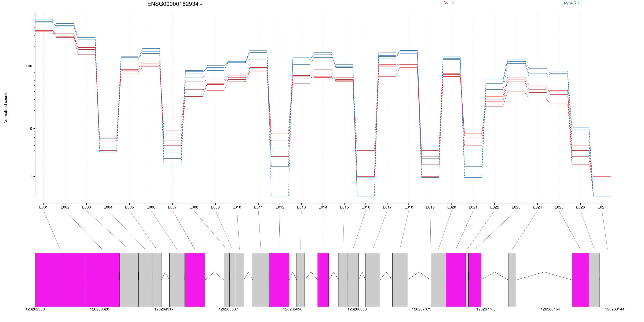Screen dimensions: 644x322
Task: Click the E024 exon axis label
Action: pyautogui.click(x=537, y=207)
